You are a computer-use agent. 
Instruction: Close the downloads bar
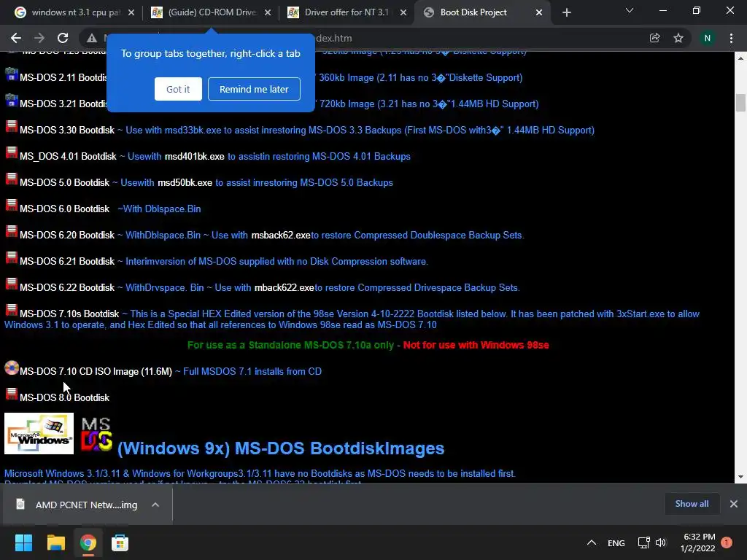click(734, 504)
